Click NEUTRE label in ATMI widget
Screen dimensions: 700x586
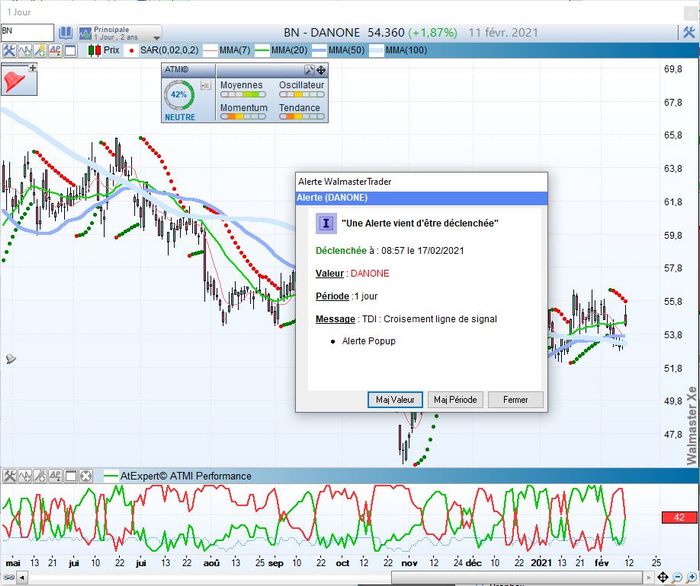pyautogui.click(x=180, y=117)
